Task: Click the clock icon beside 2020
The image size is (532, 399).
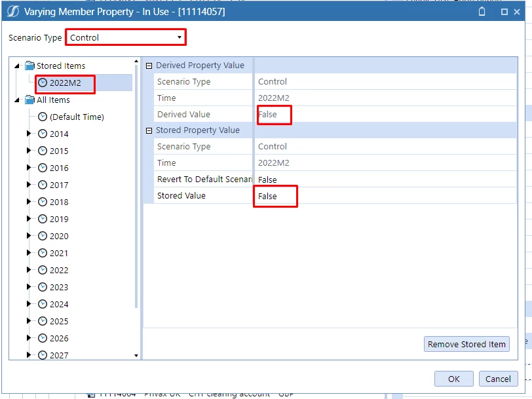Action: [43, 236]
